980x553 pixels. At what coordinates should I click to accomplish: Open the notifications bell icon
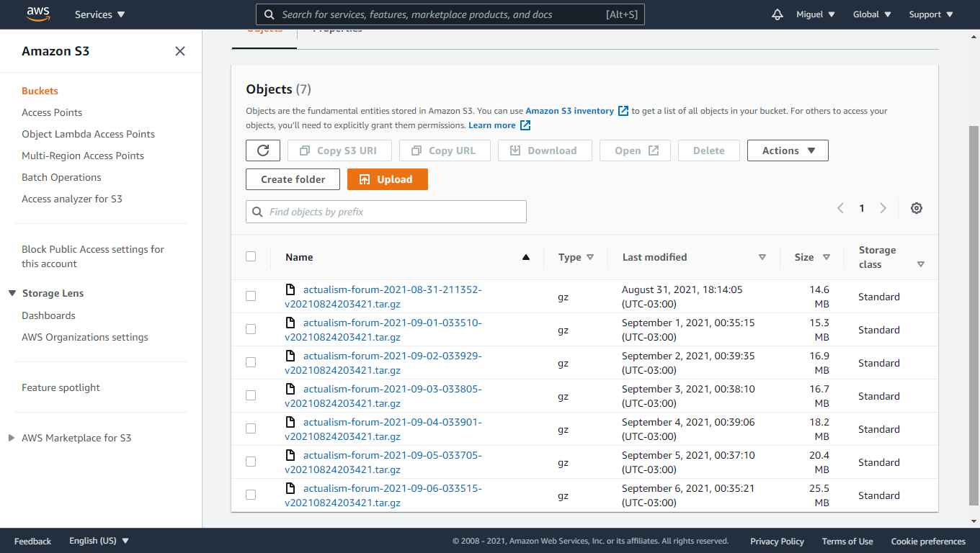tap(777, 14)
